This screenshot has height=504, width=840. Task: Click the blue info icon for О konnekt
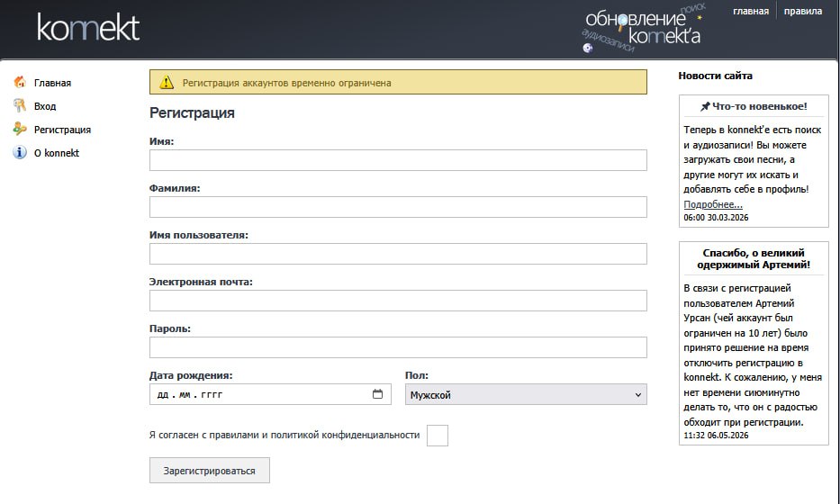[x=20, y=152]
